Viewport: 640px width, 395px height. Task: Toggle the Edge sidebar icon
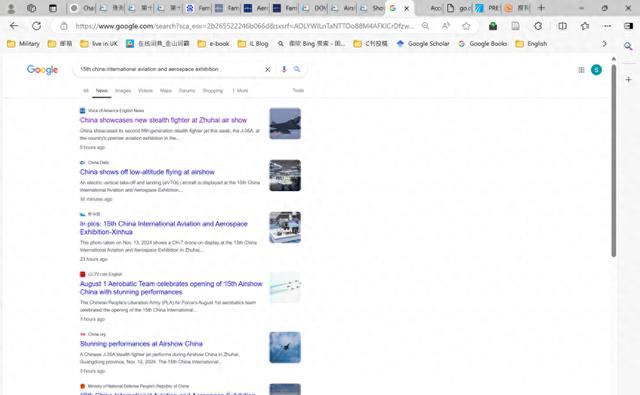pyautogui.click(x=629, y=26)
